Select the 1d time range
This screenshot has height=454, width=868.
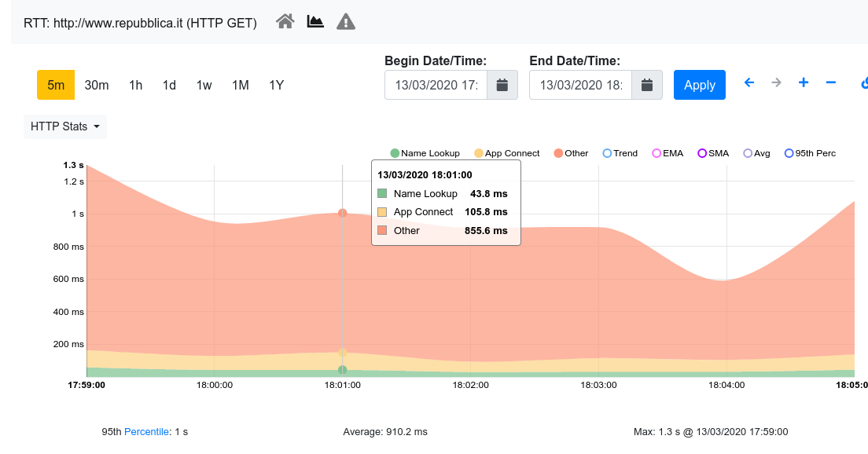168,85
